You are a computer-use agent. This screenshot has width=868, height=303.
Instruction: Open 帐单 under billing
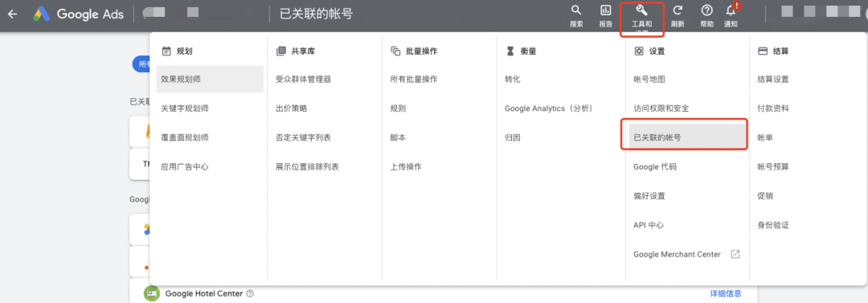765,137
